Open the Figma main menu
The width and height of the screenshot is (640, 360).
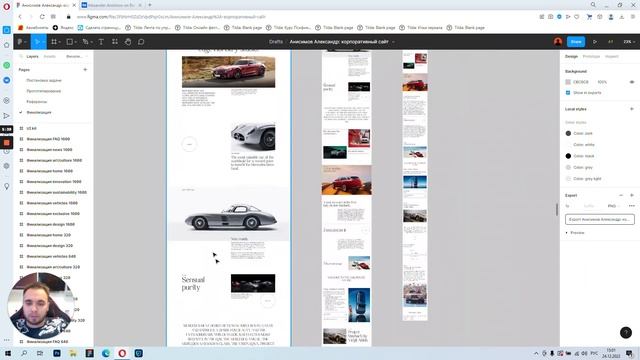[20, 42]
